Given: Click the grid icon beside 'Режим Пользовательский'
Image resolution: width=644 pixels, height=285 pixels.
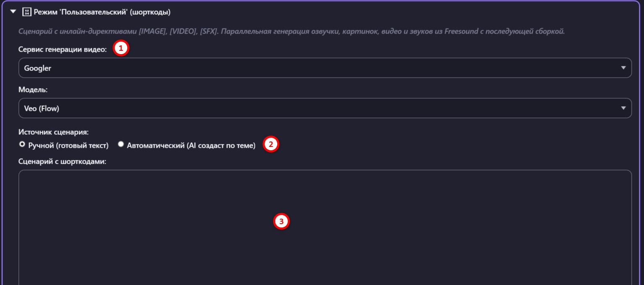Looking at the screenshot, I should (x=26, y=12).
